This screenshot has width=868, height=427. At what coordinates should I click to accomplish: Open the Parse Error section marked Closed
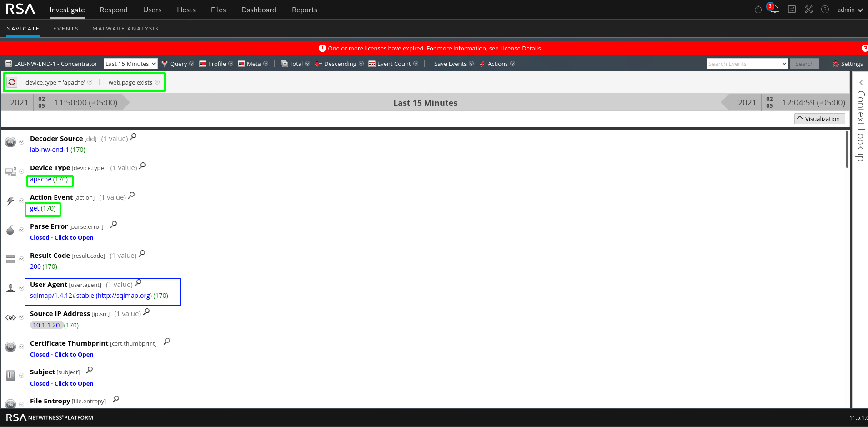click(61, 237)
